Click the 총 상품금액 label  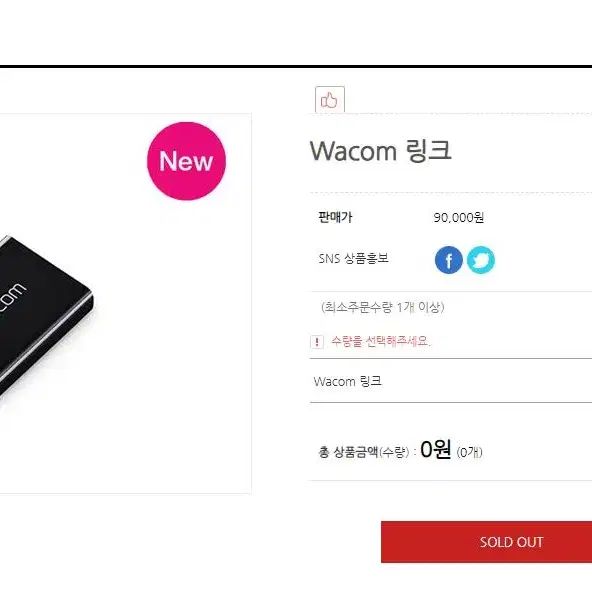[348, 452]
